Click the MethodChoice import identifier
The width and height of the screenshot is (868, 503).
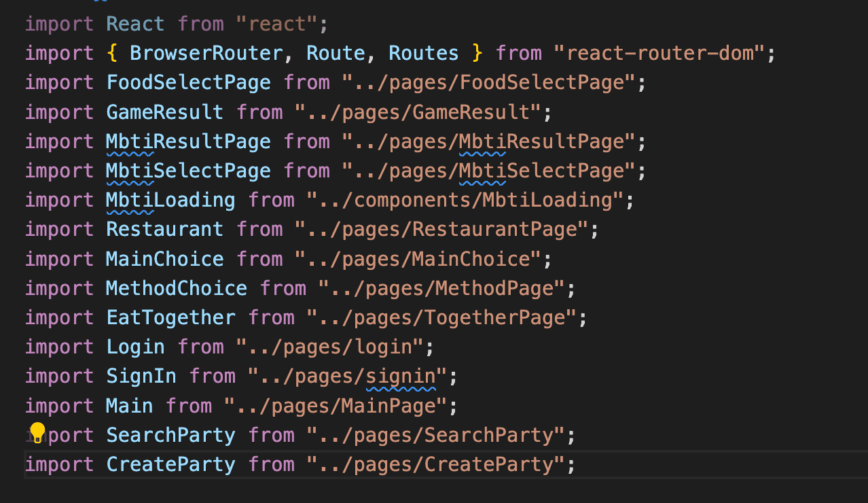tap(177, 288)
